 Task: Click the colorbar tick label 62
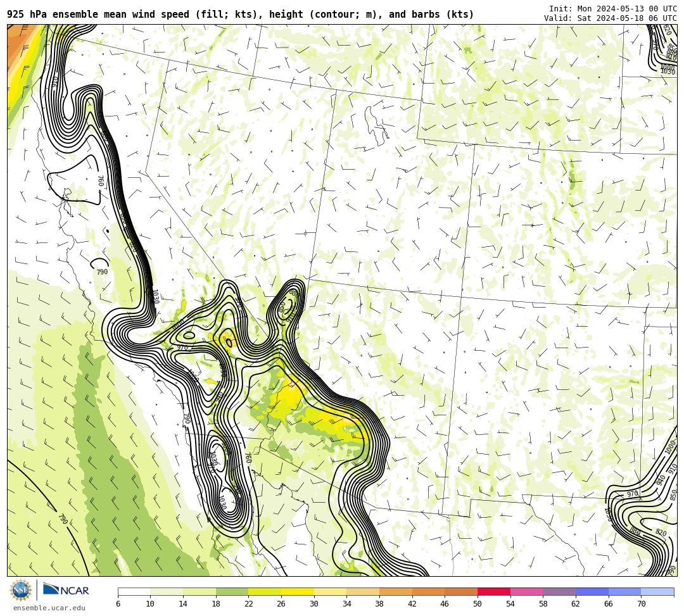(576, 604)
